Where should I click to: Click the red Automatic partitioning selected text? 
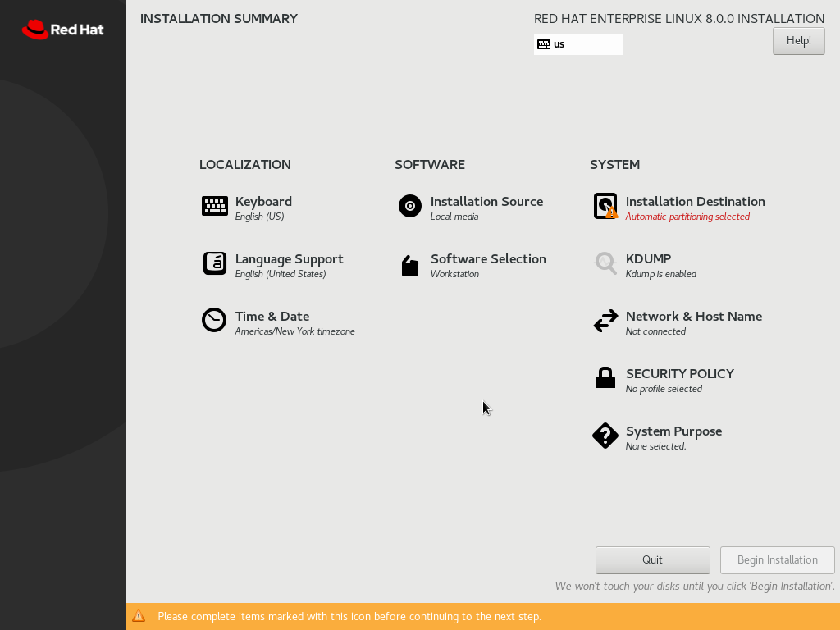pos(687,217)
